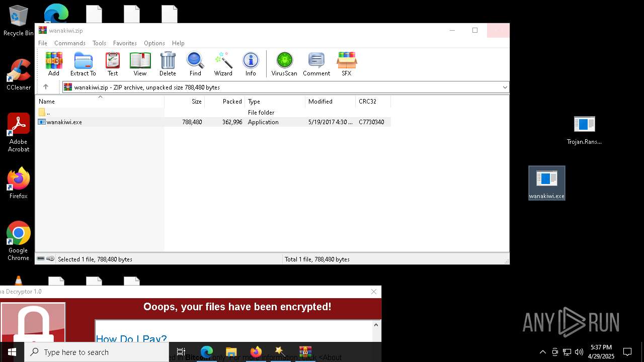Run the Test archive tool
The width and height of the screenshot is (644, 362).
[x=113, y=64]
